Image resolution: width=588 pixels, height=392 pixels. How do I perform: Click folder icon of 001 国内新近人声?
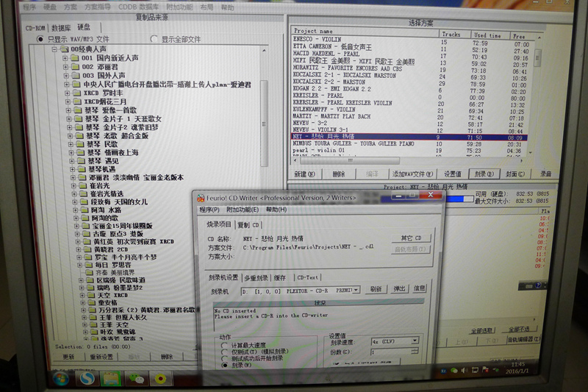pyautogui.click(x=75, y=58)
